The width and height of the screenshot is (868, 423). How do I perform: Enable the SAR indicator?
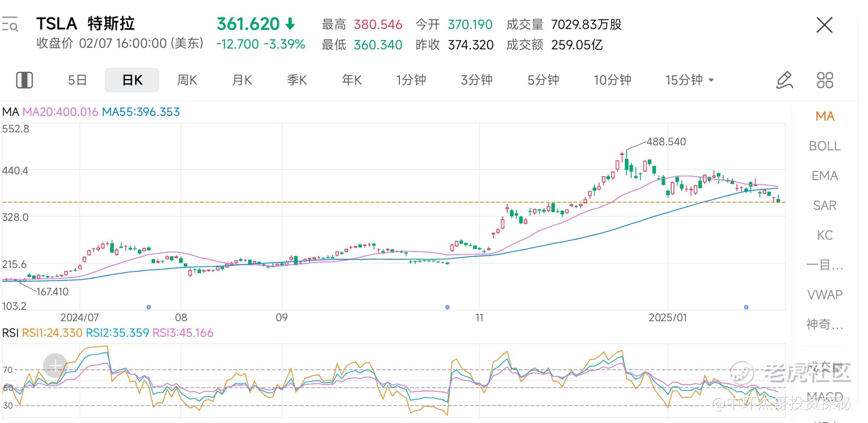click(x=824, y=206)
